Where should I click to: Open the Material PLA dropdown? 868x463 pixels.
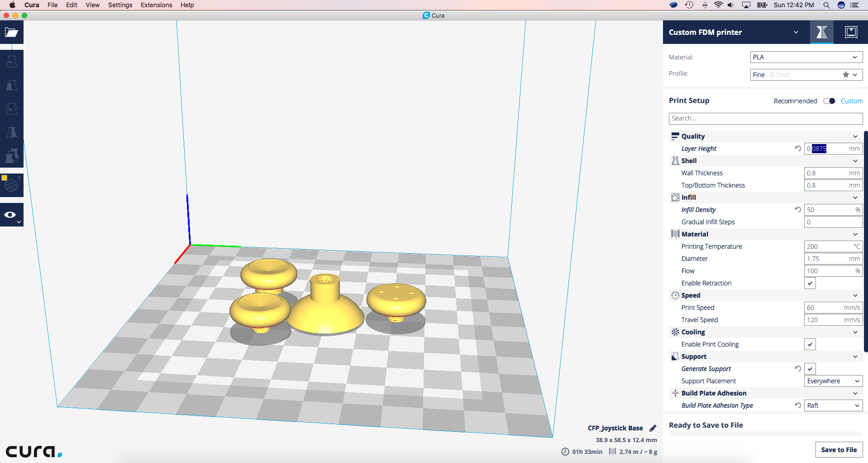tap(806, 57)
